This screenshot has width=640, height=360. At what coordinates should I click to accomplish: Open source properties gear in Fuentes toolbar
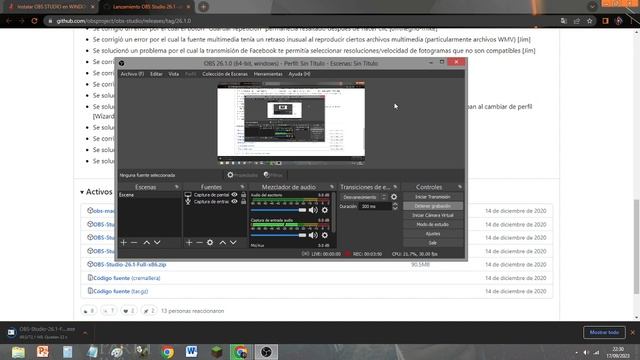pyautogui.click(x=210, y=242)
